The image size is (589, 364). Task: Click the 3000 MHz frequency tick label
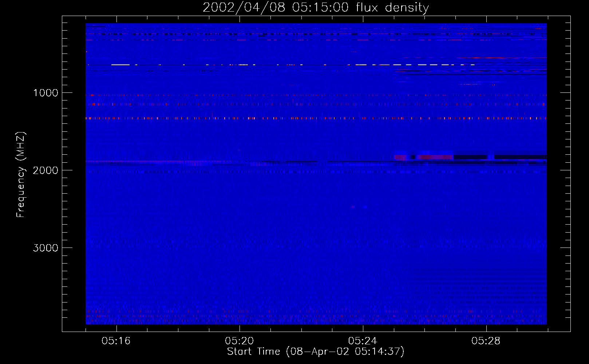click(x=46, y=248)
